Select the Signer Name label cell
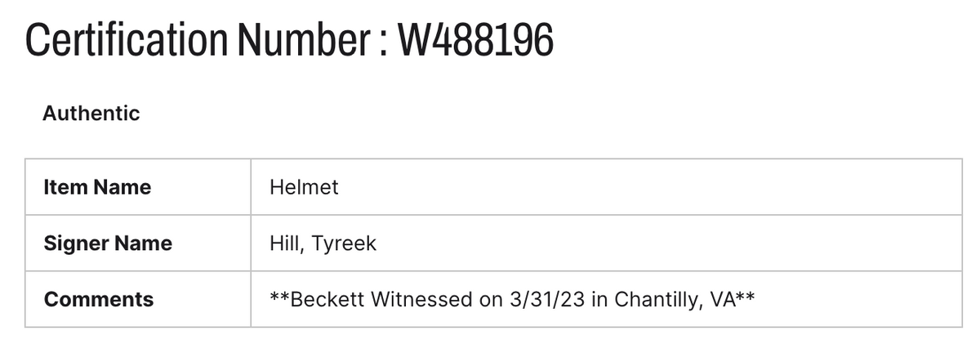Screen dimensions: 980x353 tap(138, 243)
